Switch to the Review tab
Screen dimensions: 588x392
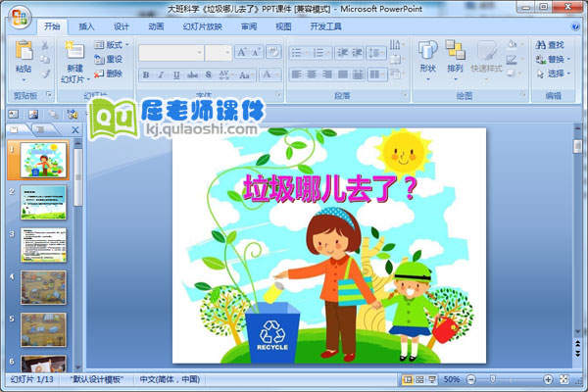pyautogui.click(x=249, y=26)
